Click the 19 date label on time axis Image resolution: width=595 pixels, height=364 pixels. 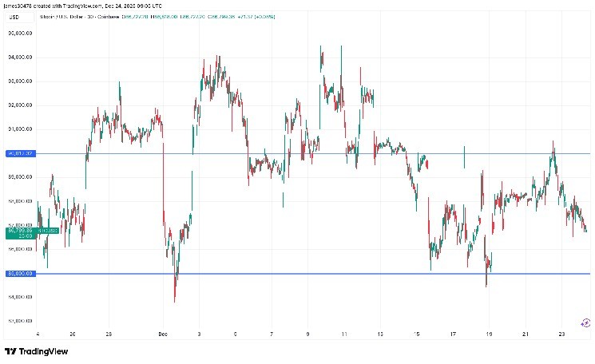click(489, 334)
